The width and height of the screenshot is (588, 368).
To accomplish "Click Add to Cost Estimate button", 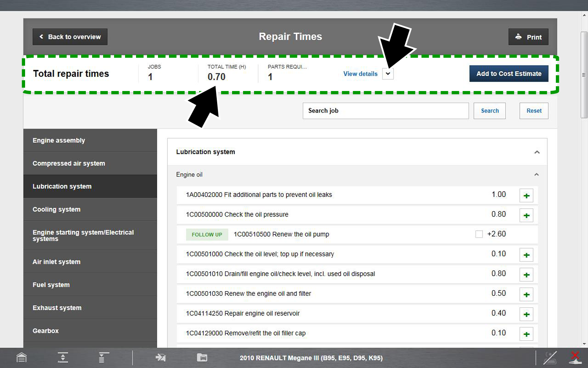I will [x=508, y=74].
